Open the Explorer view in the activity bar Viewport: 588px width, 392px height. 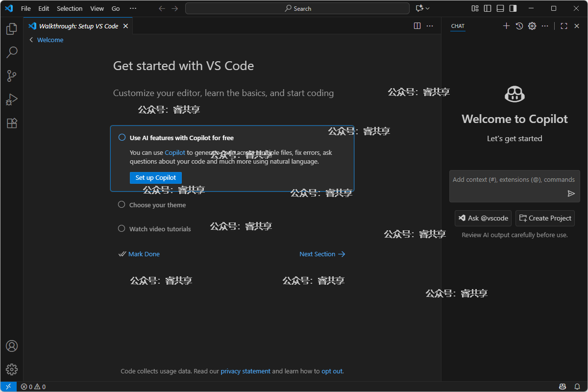12,29
